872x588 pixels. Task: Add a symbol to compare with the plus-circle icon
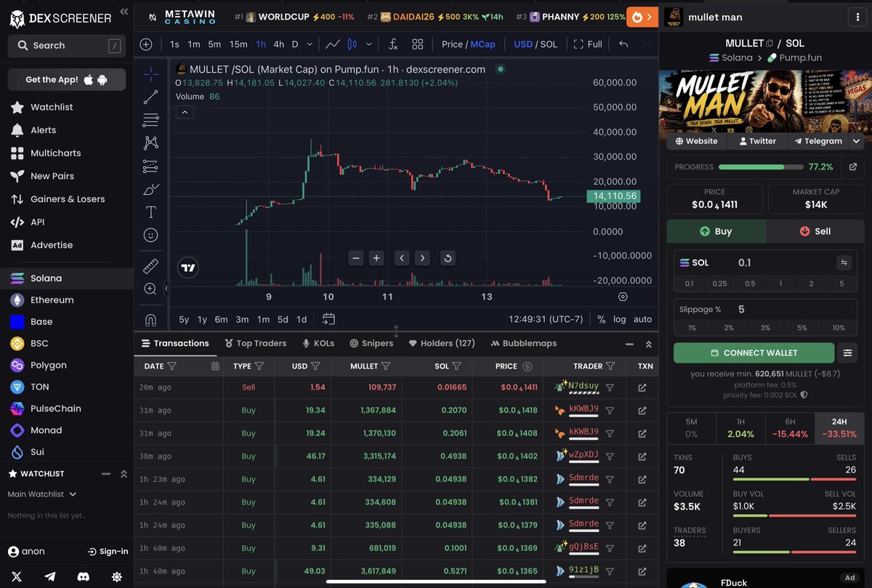(146, 44)
